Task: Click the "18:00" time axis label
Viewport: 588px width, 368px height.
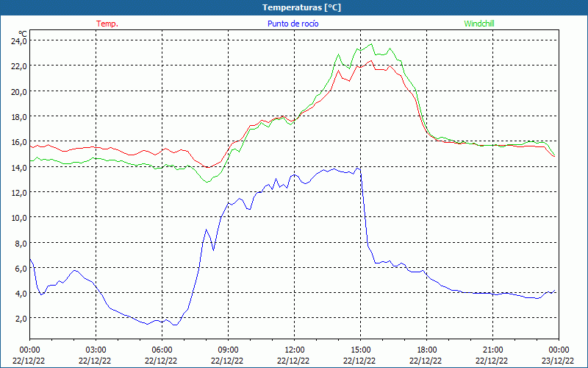Action: coord(427,350)
